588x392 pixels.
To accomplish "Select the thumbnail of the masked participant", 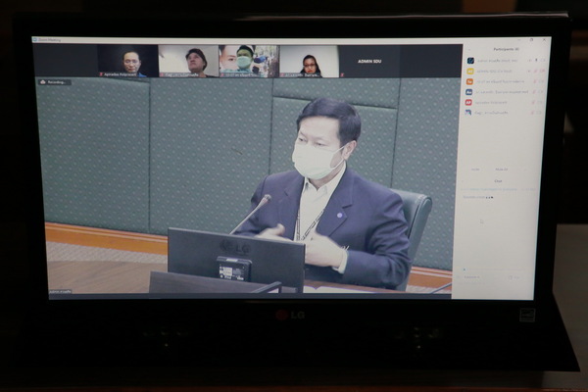I will pos(248,61).
